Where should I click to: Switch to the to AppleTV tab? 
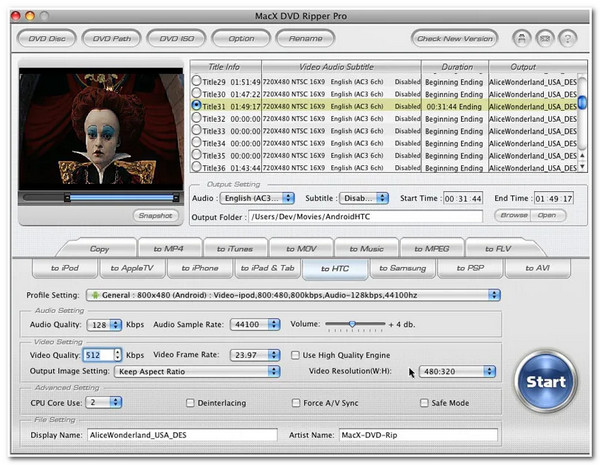pos(132,268)
